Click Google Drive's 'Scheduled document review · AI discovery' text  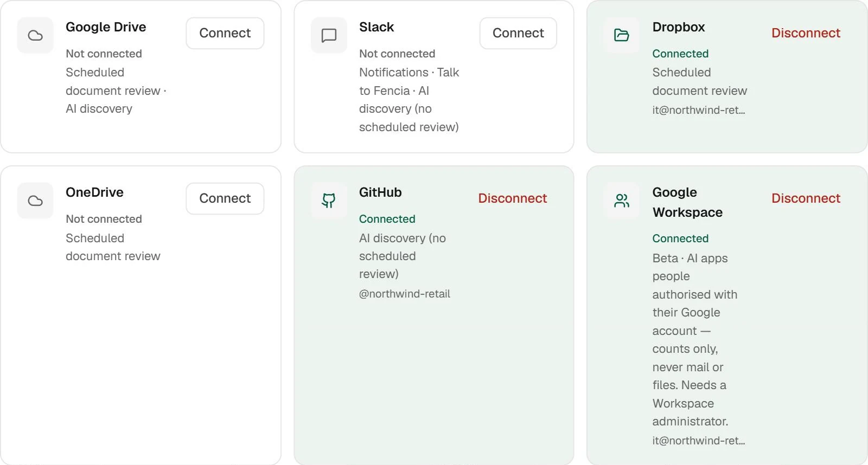pyautogui.click(x=116, y=91)
